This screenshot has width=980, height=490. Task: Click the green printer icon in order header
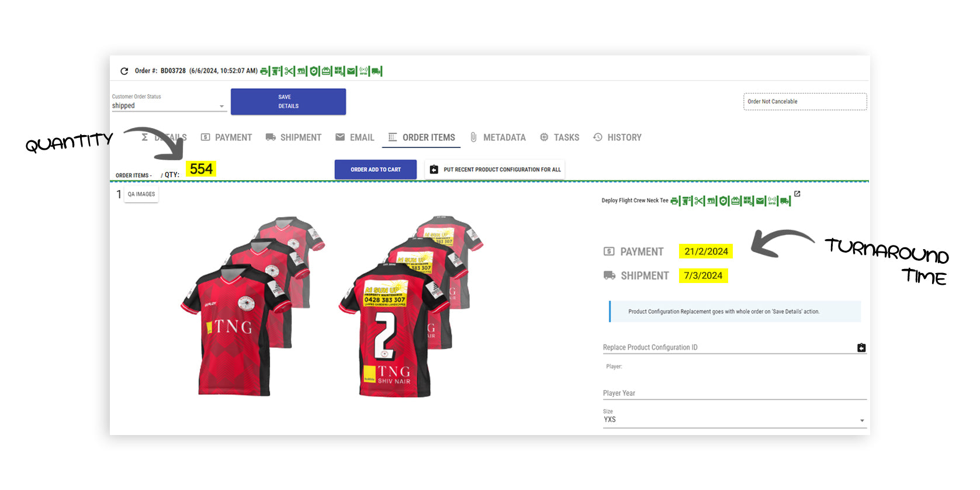pos(264,71)
